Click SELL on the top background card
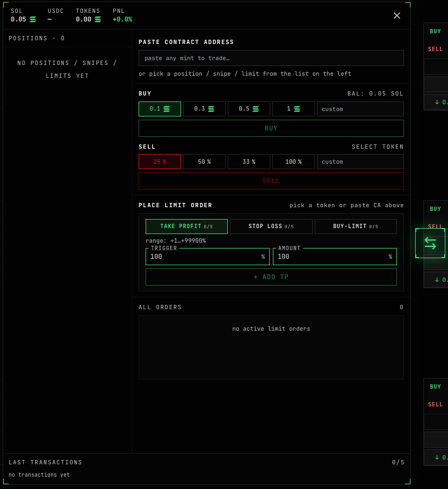Image resolution: width=448 pixels, height=489 pixels. (435, 49)
